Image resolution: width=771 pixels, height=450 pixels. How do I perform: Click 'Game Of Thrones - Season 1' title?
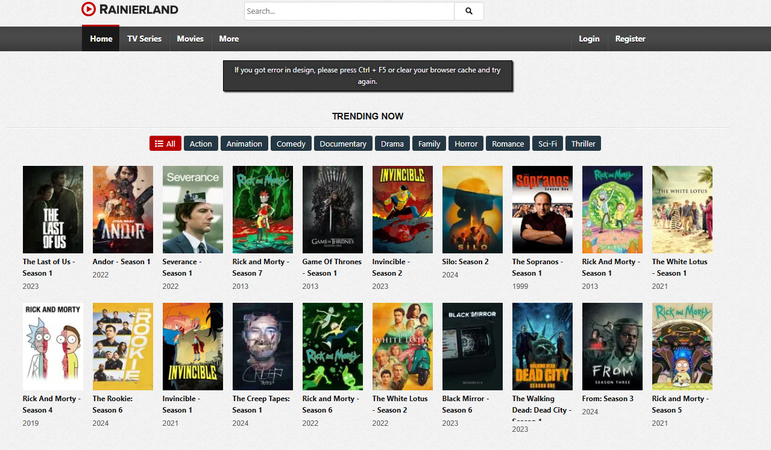click(x=332, y=267)
